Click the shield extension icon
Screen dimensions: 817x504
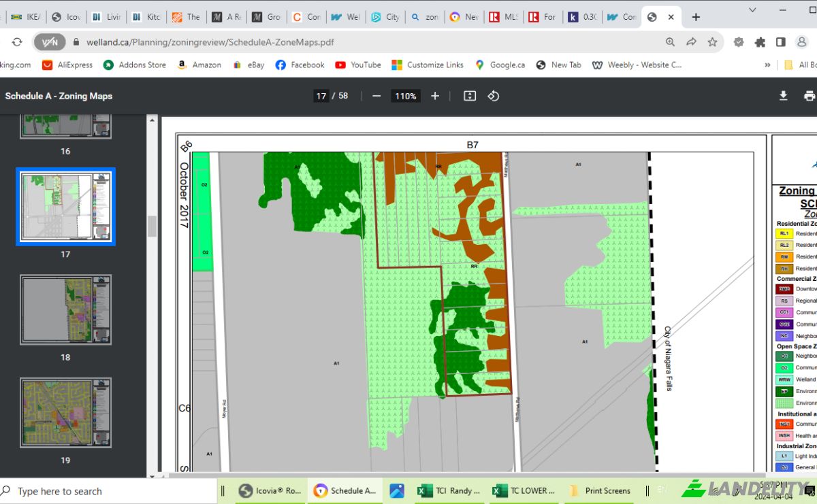point(739,42)
